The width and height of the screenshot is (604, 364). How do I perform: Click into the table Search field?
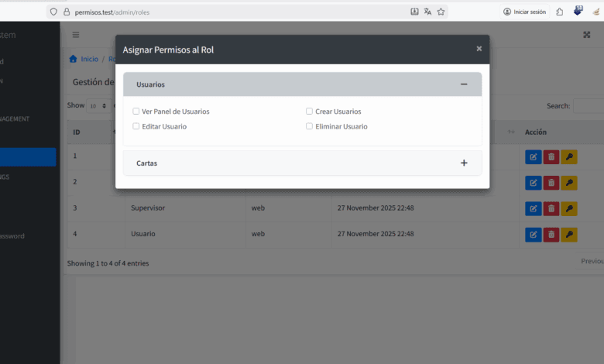click(x=589, y=106)
